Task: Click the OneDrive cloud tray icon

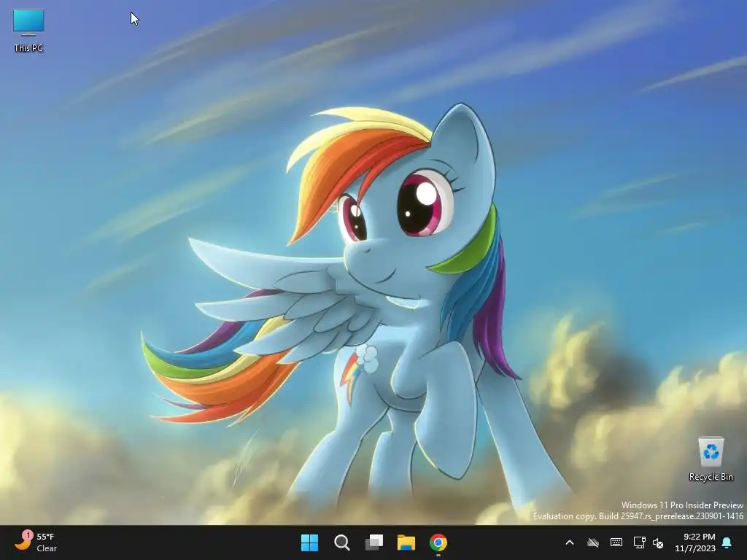Action: coord(592,542)
